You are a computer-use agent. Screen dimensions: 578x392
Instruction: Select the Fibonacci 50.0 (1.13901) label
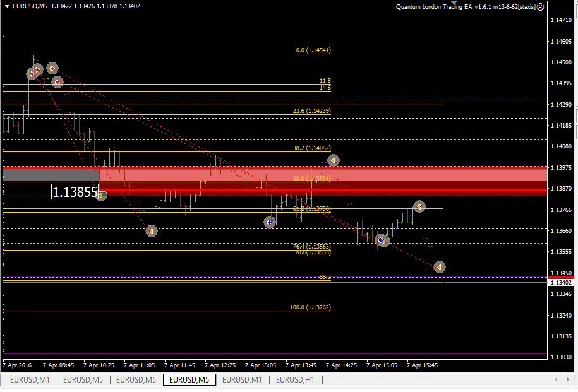tap(312, 178)
